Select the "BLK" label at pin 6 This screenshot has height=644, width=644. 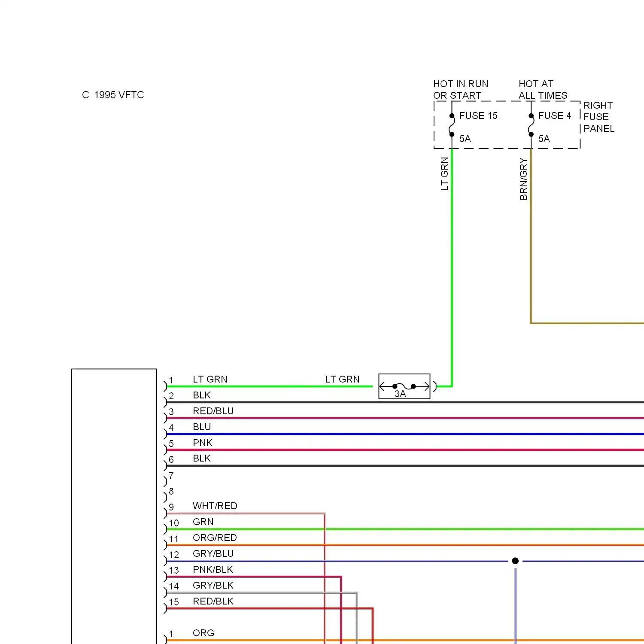(x=202, y=458)
